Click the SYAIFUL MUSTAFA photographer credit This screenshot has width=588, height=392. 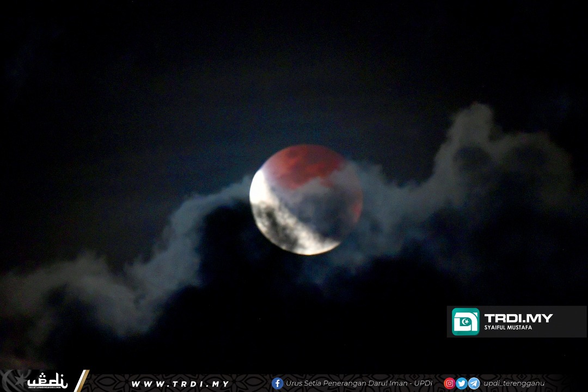point(508,328)
